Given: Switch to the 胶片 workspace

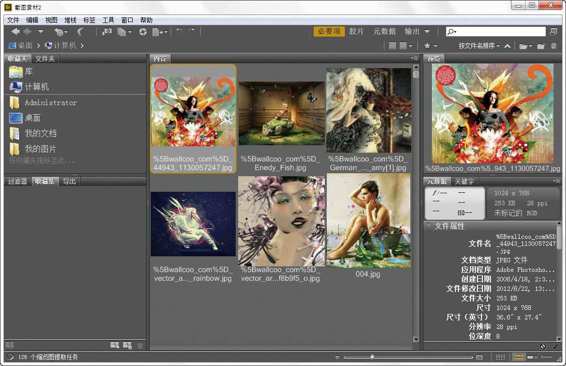Looking at the screenshot, I should tap(356, 31).
